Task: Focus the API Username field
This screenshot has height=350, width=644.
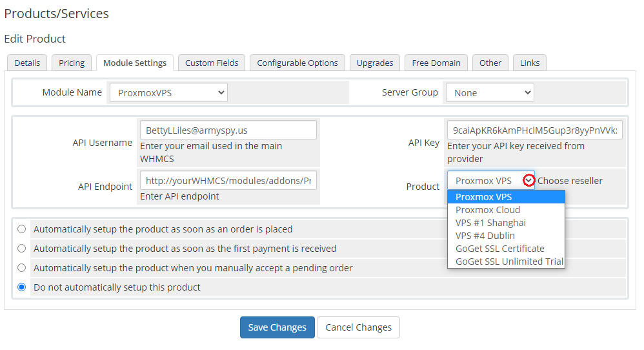Action: pyautogui.click(x=228, y=130)
